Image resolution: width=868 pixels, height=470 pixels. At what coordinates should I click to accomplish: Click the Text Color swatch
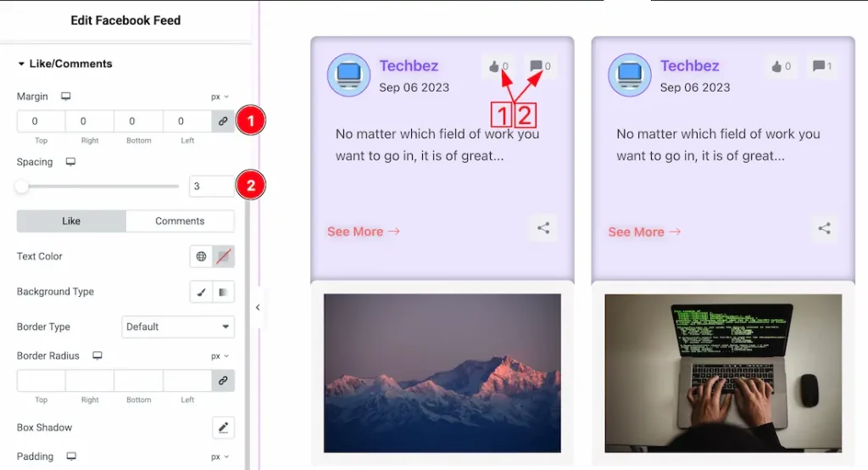(x=224, y=256)
